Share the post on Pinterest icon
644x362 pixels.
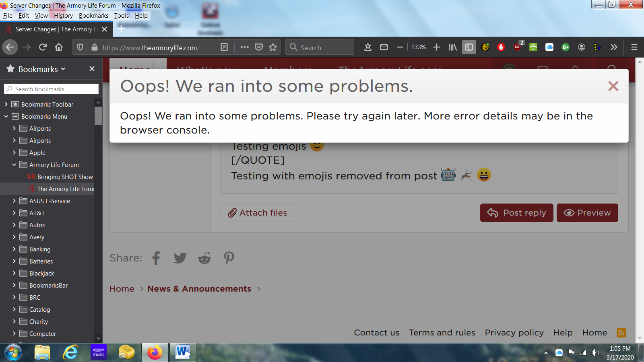click(229, 258)
